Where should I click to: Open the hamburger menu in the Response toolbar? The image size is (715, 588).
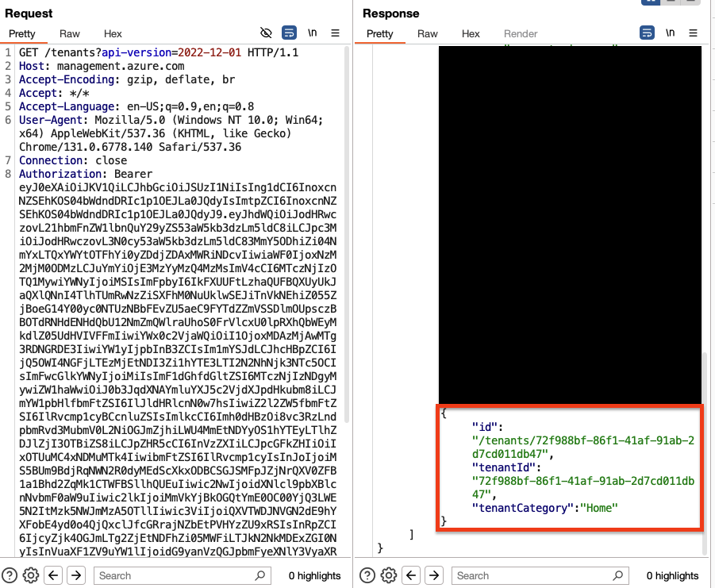(x=694, y=33)
